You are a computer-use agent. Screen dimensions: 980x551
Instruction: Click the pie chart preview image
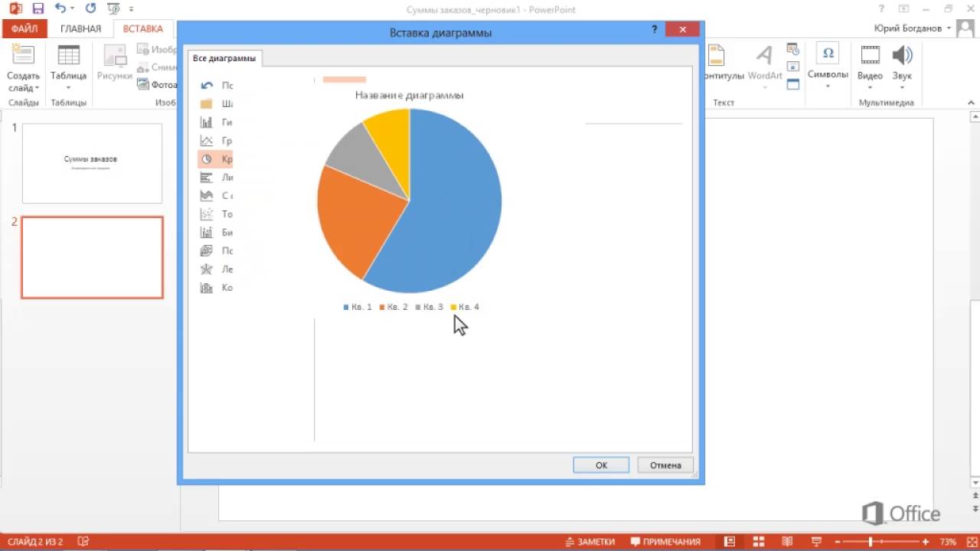(410, 201)
